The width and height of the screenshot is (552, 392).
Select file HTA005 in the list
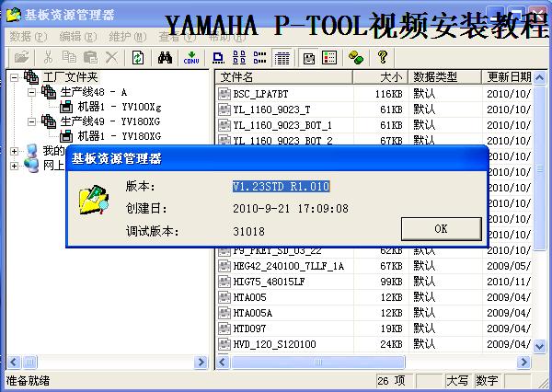click(249, 297)
